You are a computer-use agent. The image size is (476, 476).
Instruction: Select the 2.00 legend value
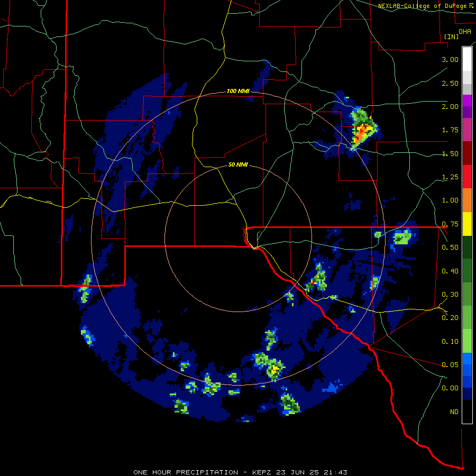tap(450, 106)
